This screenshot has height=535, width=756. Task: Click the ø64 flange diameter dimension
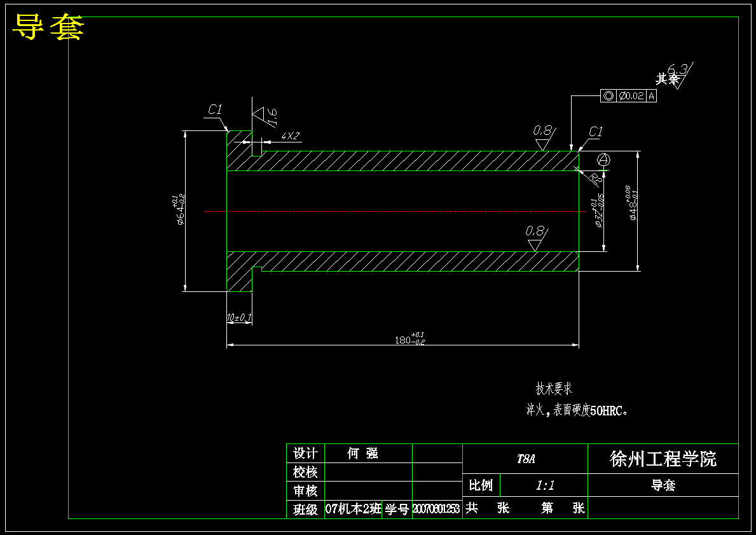click(x=179, y=211)
